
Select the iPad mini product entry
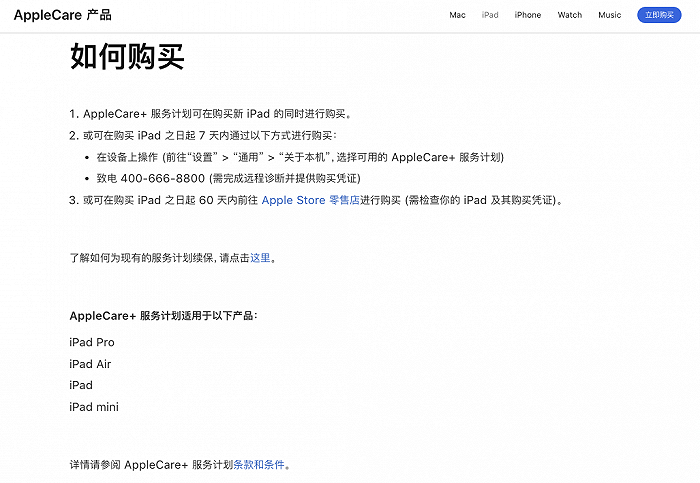click(x=94, y=407)
